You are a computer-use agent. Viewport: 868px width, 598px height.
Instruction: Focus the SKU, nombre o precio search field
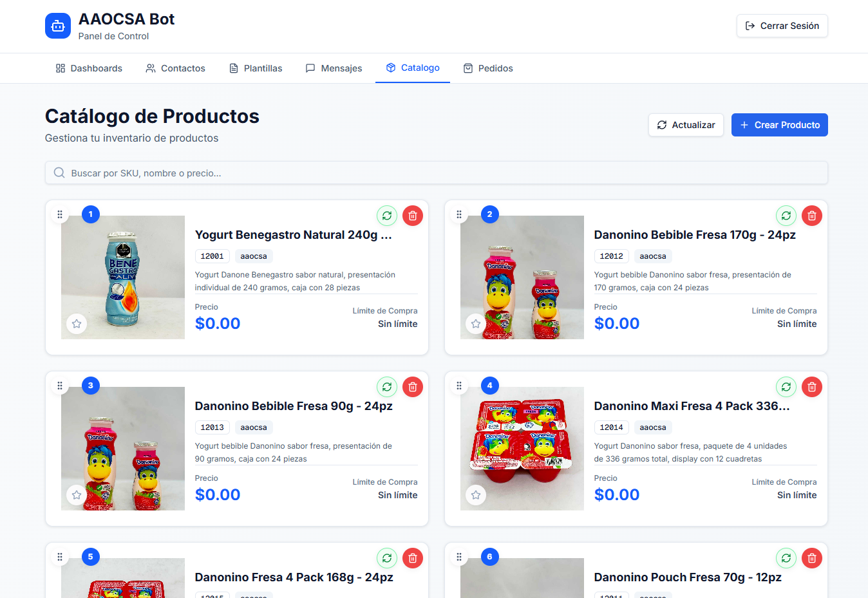[x=437, y=173]
